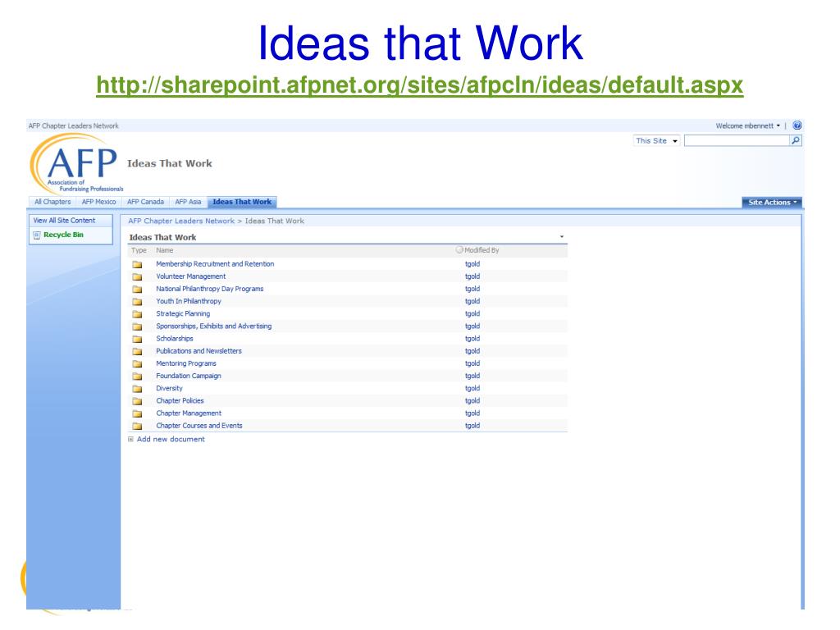The height and width of the screenshot is (630, 840).
Task: Click the Recycle Bin icon in sidebar
Action: pos(37,235)
